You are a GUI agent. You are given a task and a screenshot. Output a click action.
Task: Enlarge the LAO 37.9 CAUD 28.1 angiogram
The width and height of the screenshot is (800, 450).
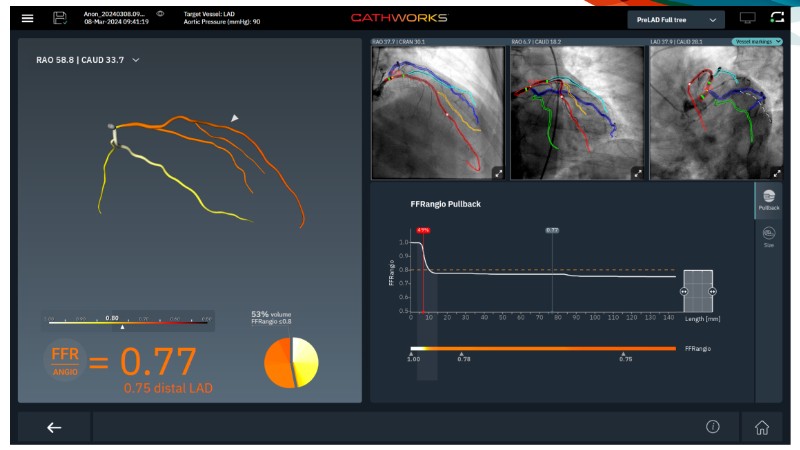pyautogui.click(x=776, y=172)
